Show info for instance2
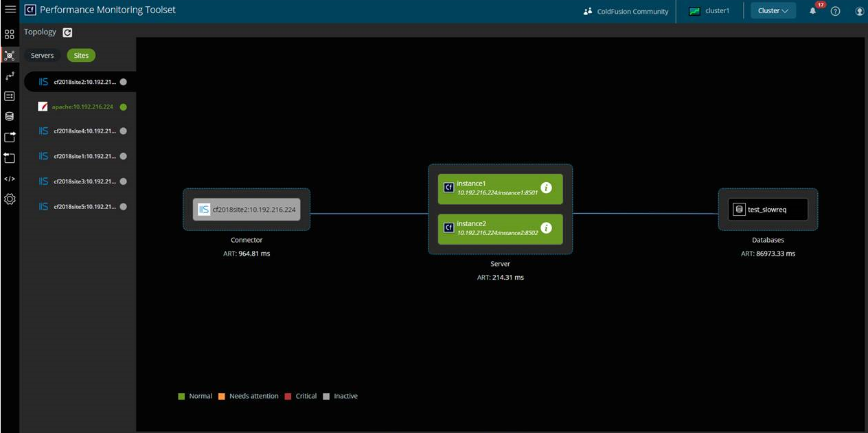The image size is (868, 433). (547, 228)
